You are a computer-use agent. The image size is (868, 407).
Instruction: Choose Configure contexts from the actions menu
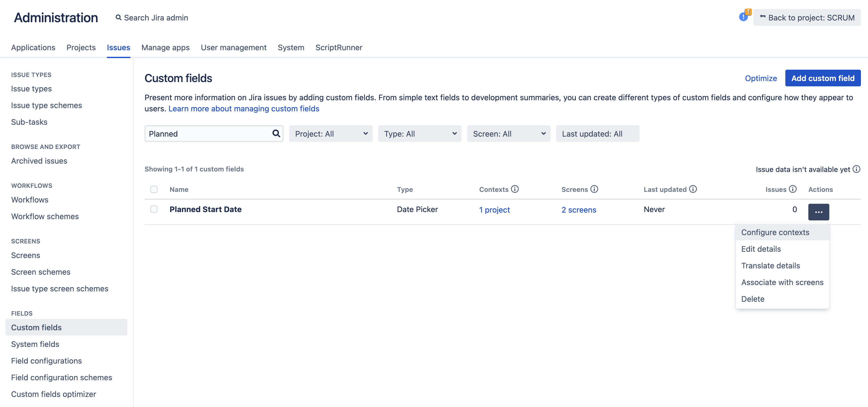point(775,232)
